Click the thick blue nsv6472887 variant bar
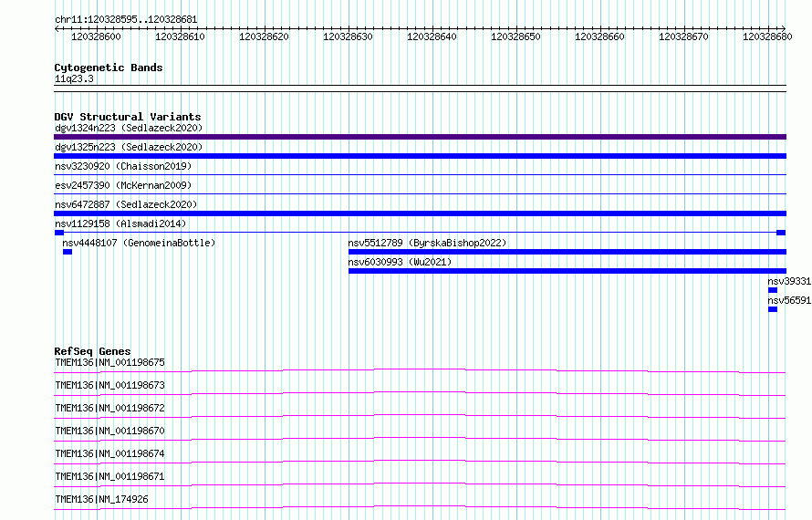This screenshot has width=812, height=520. point(420,213)
